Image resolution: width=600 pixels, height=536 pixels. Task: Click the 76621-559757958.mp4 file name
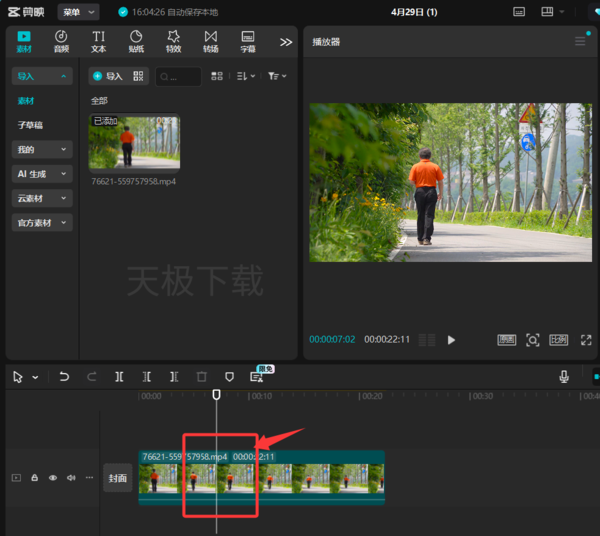(134, 181)
